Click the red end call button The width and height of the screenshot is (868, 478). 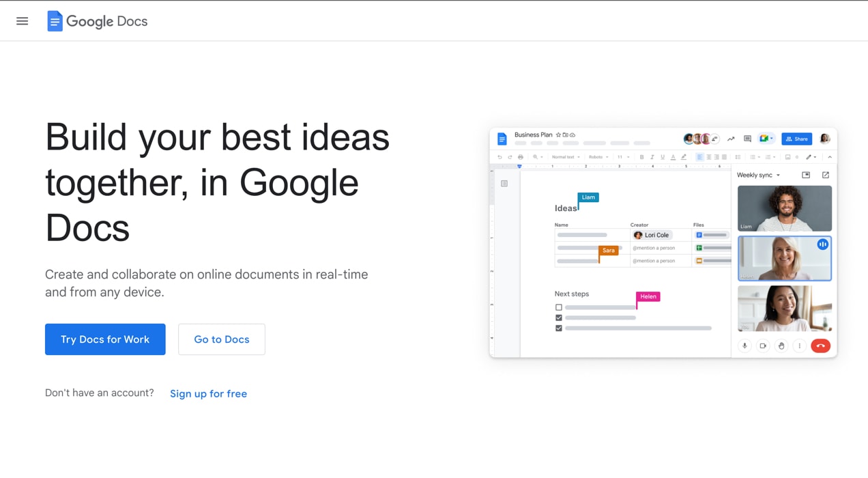pyautogui.click(x=821, y=346)
